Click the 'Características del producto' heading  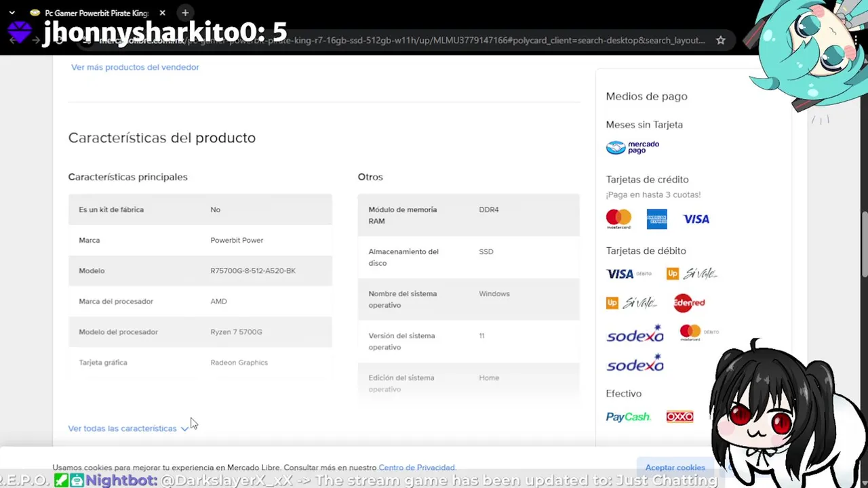(161, 138)
